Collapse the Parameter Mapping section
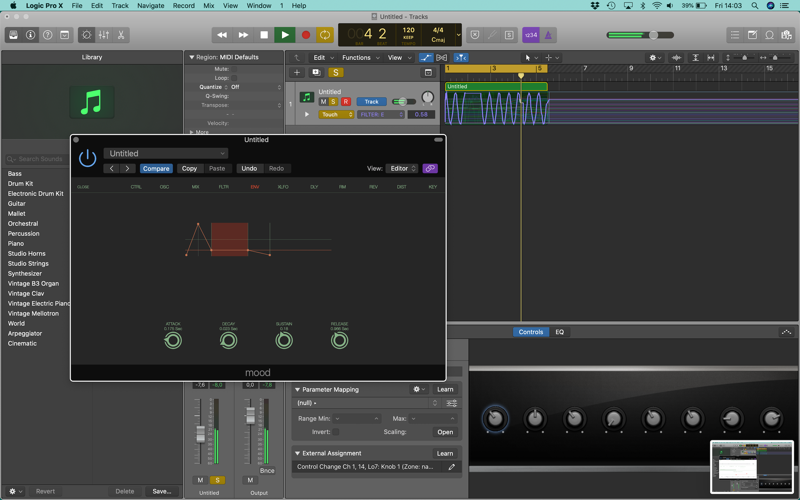 point(297,389)
